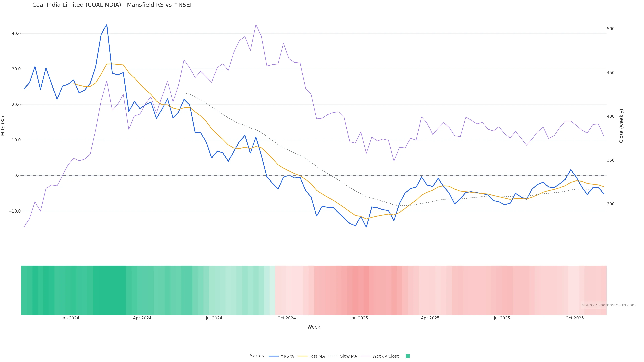
Task: Click the chart title Coal India Limited
Action: (112, 5)
